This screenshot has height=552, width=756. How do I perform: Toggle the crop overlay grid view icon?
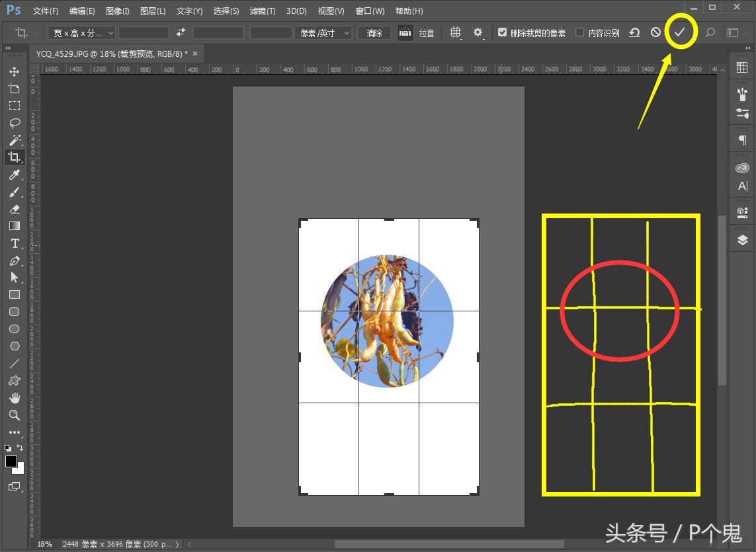pos(456,32)
